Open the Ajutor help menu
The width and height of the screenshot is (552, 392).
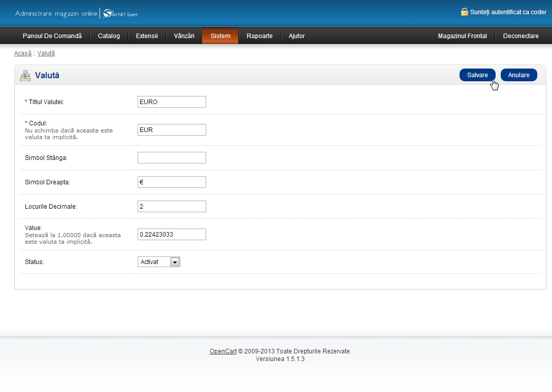(x=297, y=36)
